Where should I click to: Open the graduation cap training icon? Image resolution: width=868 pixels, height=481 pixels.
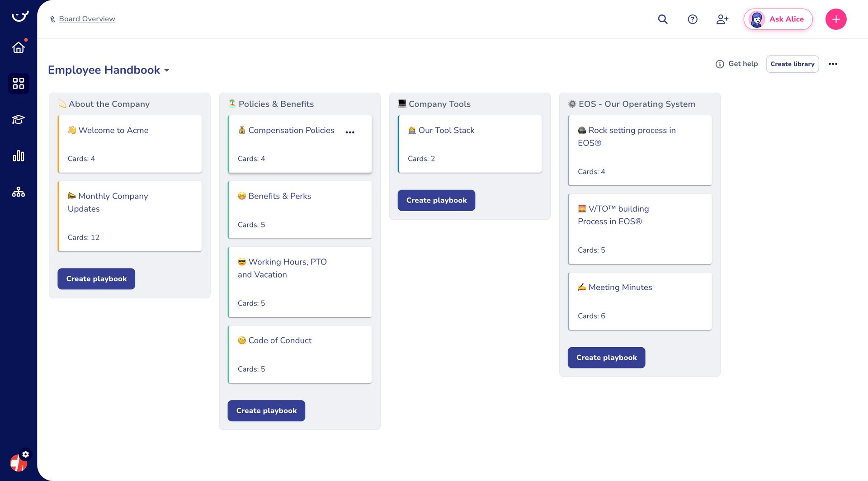tap(19, 120)
